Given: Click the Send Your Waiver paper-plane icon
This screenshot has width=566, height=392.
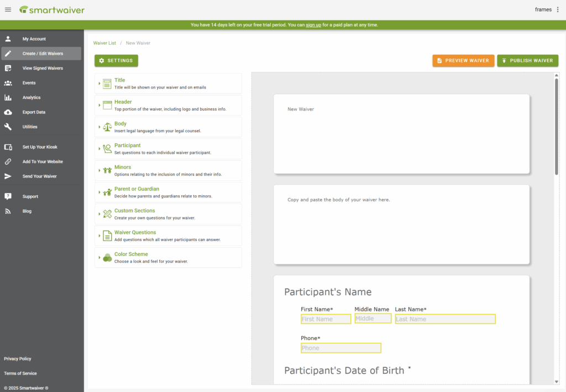Looking at the screenshot, I should [8, 176].
